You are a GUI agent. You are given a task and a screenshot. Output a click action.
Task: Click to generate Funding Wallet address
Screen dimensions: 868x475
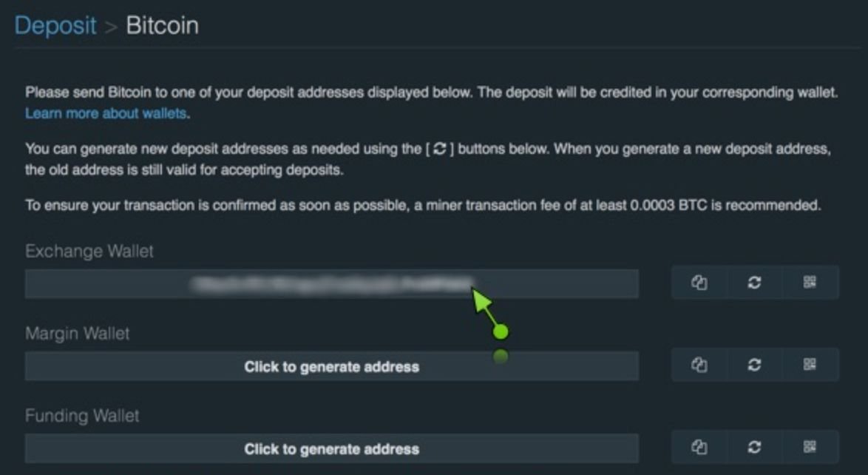[x=331, y=447]
